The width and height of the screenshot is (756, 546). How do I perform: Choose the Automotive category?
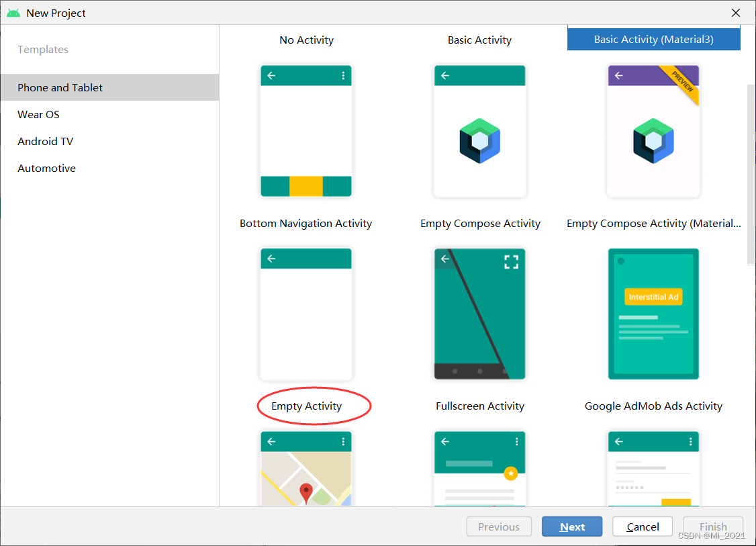click(110, 169)
